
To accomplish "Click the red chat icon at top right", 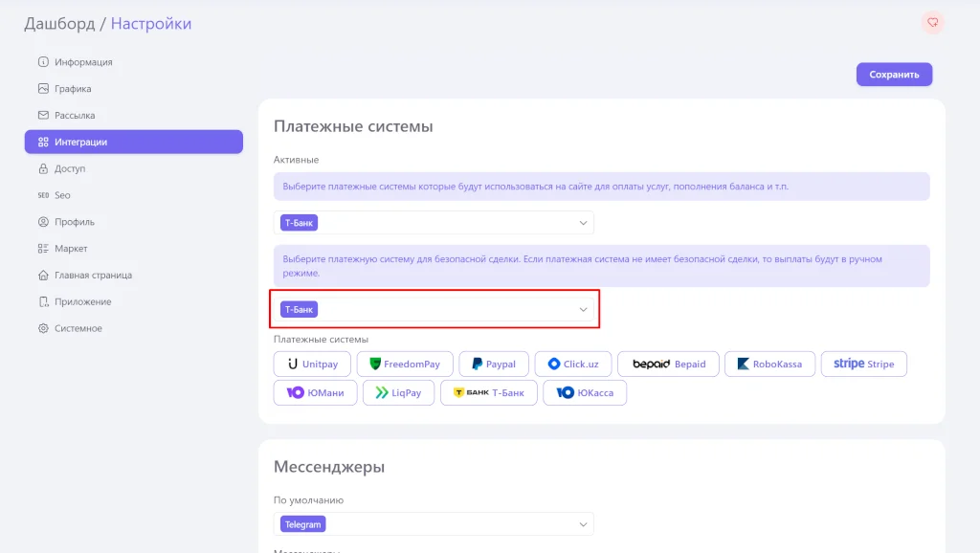I will coord(932,23).
